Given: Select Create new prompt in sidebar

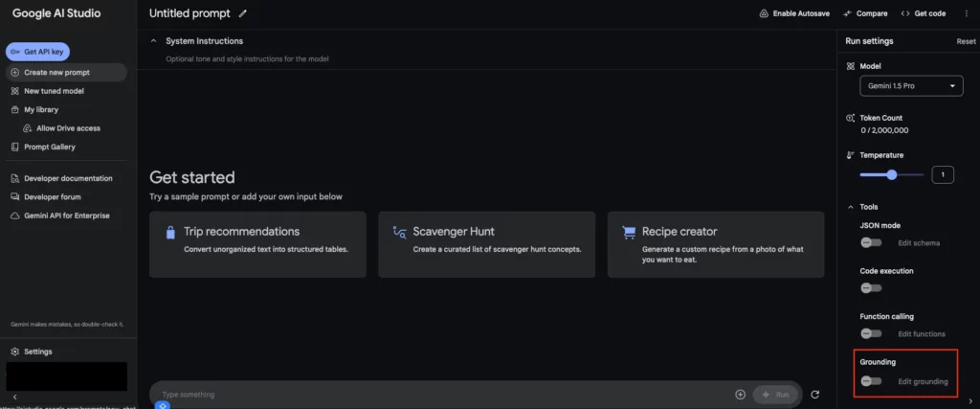Looking at the screenshot, I should [x=66, y=73].
